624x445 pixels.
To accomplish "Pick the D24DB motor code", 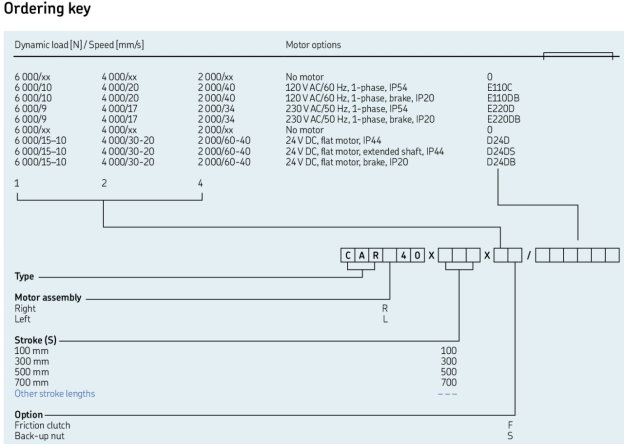I will 501,161.
